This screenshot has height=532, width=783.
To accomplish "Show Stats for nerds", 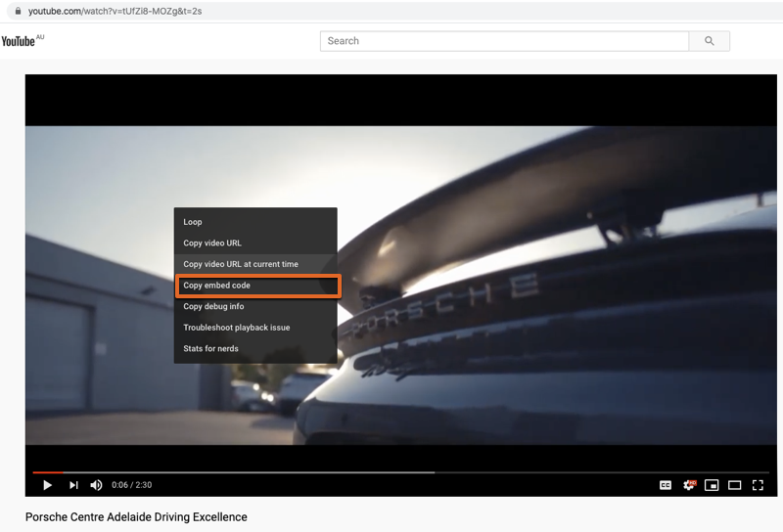I will [x=210, y=348].
